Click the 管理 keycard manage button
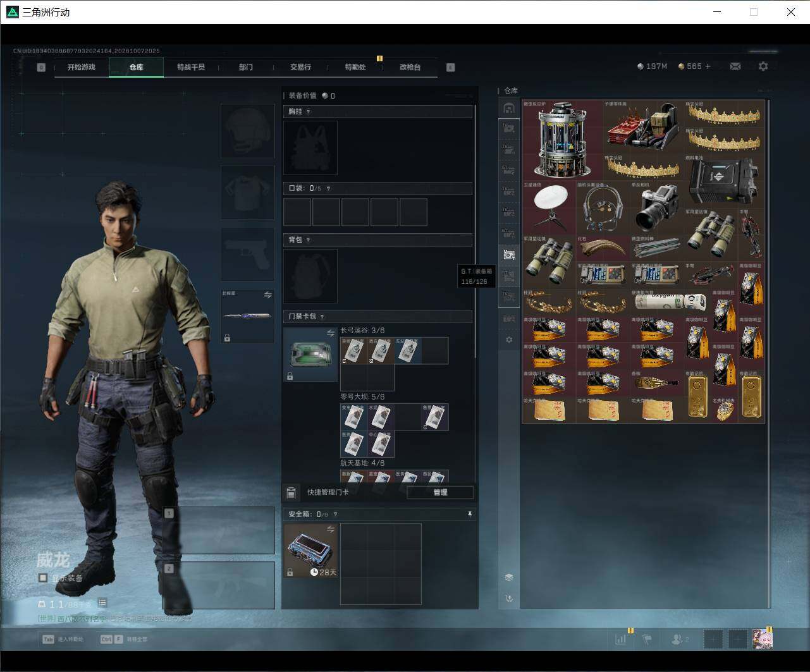 (440, 492)
